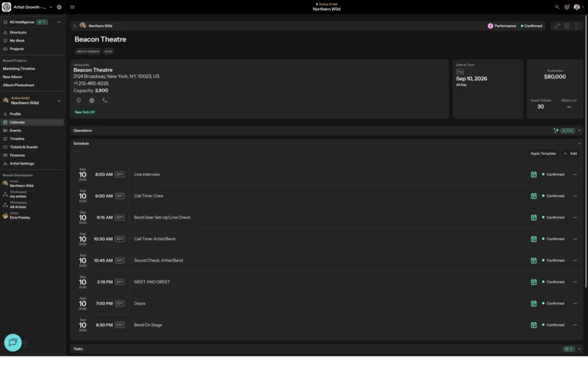This screenshot has width=588, height=368.
Task: Open the venue website globe icon
Action: [92, 100]
